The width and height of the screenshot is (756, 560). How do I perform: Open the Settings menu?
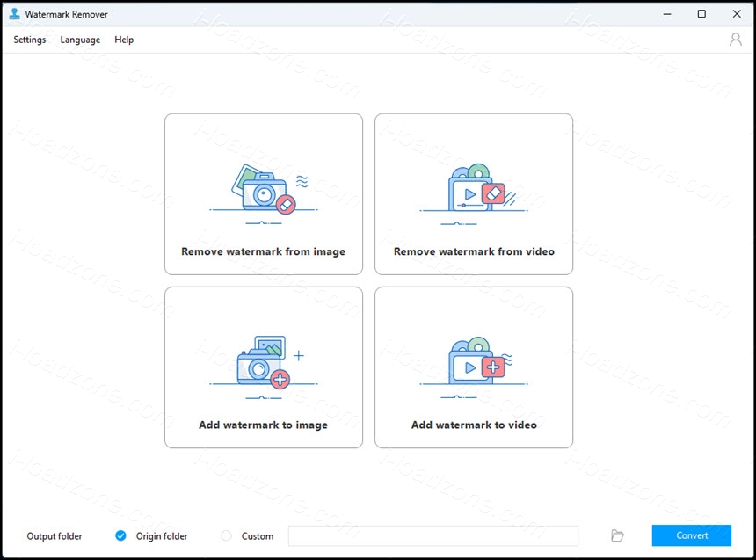coord(29,40)
